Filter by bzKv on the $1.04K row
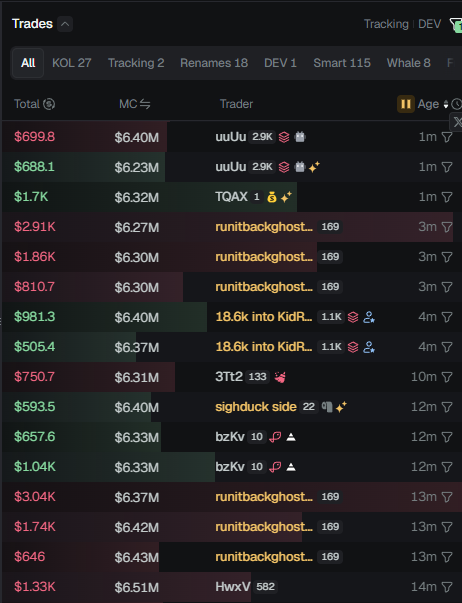 (447, 467)
